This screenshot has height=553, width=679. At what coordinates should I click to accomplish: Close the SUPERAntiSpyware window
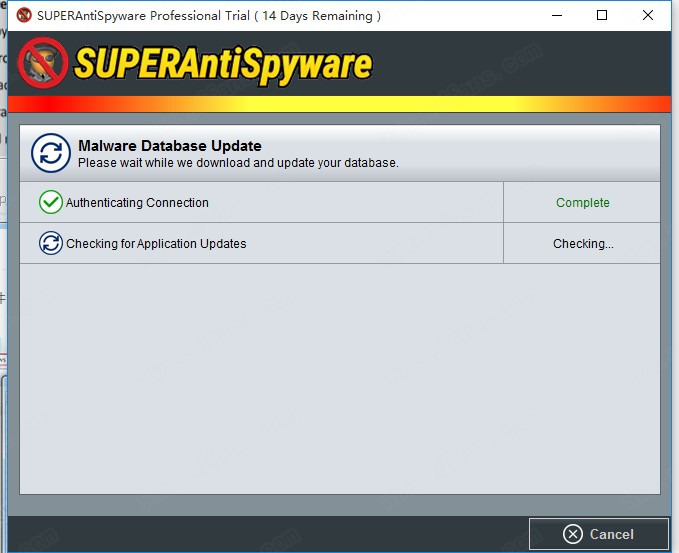(648, 16)
